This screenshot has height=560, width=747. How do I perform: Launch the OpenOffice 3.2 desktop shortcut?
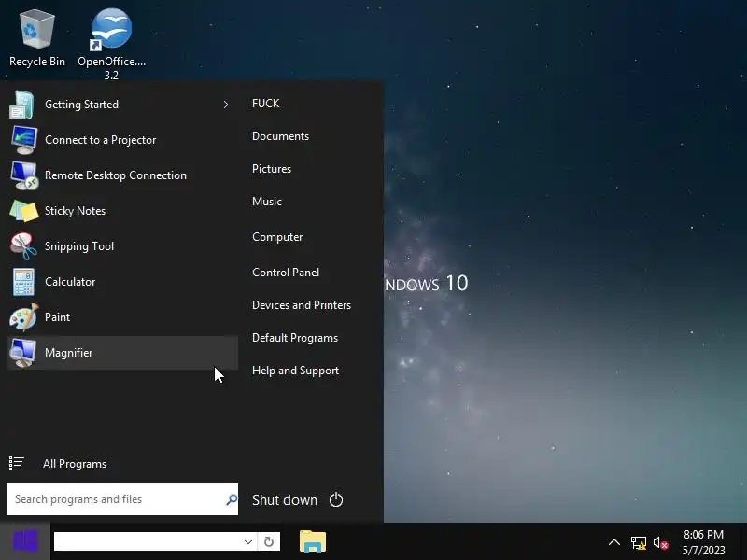point(111,43)
